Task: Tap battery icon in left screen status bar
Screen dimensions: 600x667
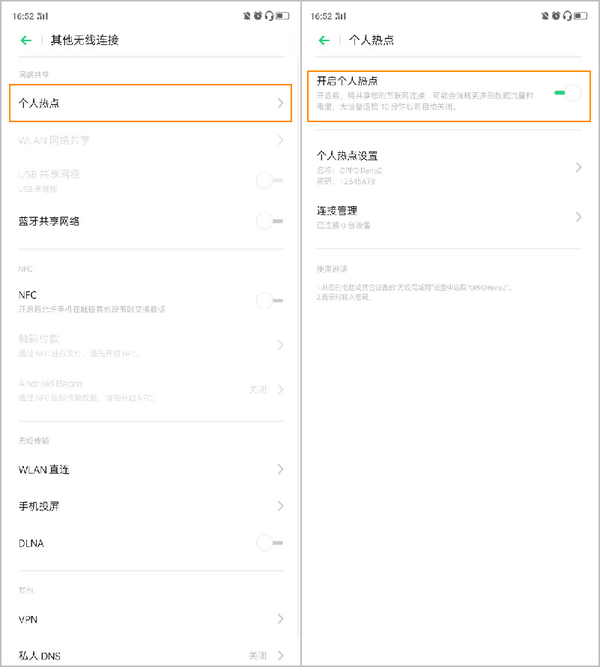Action: click(284, 16)
